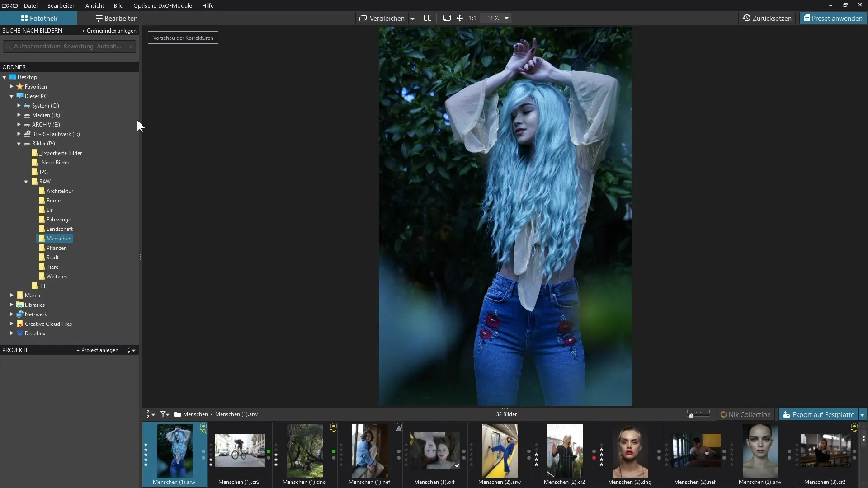Open the filmstrip sort order dropdown
Image resolution: width=868 pixels, height=488 pixels.
(151, 414)
